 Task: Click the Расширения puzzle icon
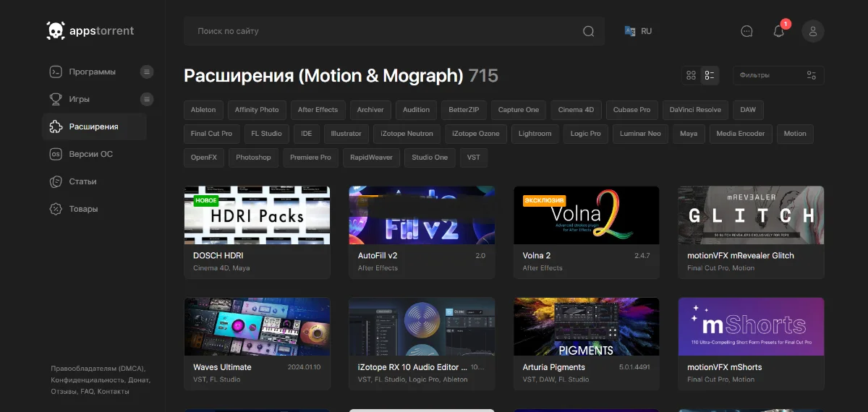(x=55, y=126)
